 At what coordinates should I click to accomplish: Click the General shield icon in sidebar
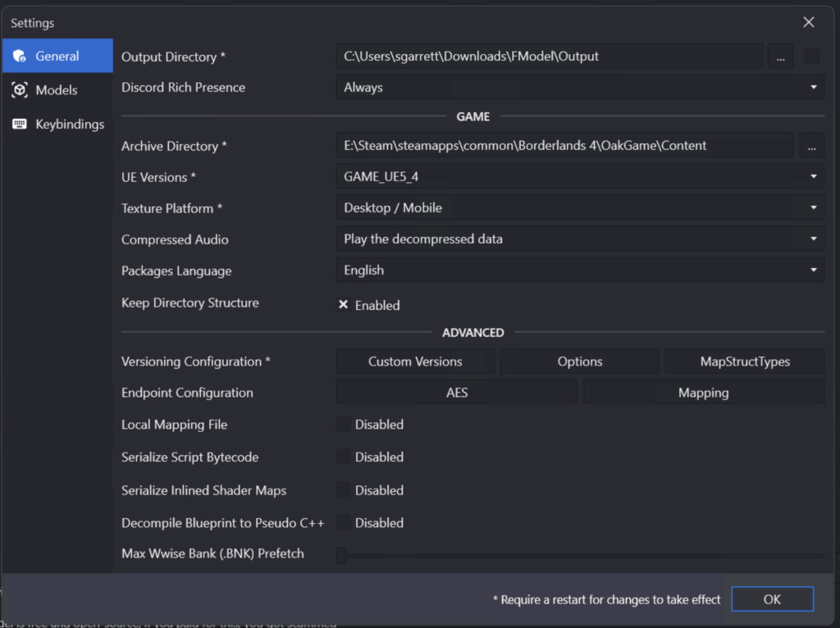tap(20, 57)
